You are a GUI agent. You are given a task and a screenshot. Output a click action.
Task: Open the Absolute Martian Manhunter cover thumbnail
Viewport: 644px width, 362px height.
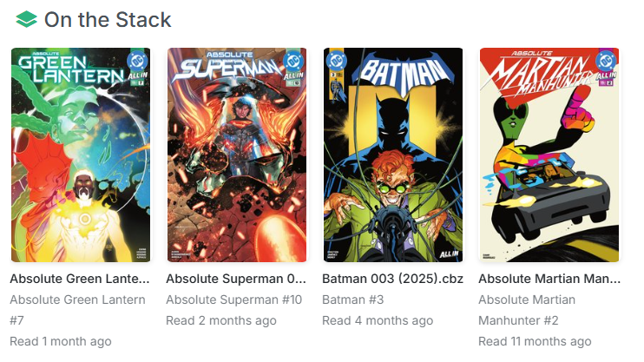pos(549,155)
